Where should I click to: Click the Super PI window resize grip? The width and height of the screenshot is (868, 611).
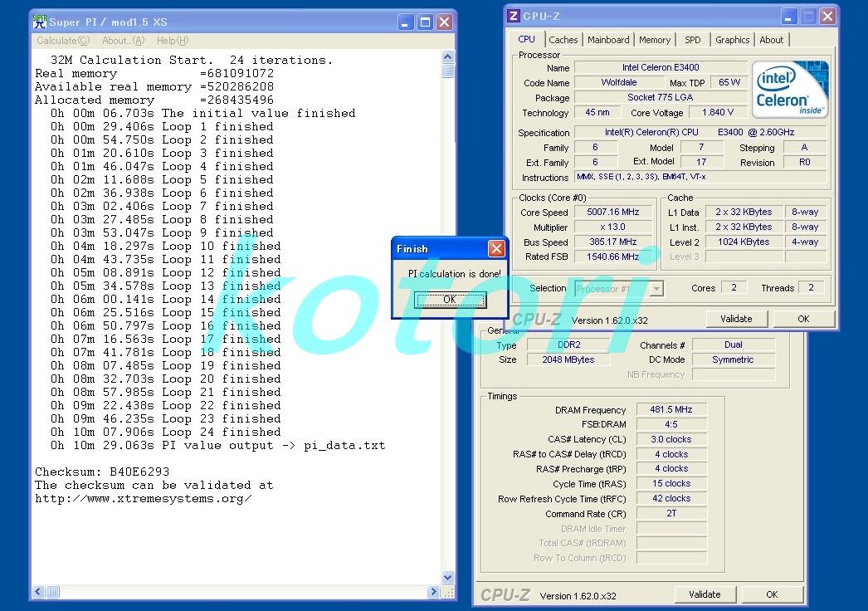(x=448, y=592)
